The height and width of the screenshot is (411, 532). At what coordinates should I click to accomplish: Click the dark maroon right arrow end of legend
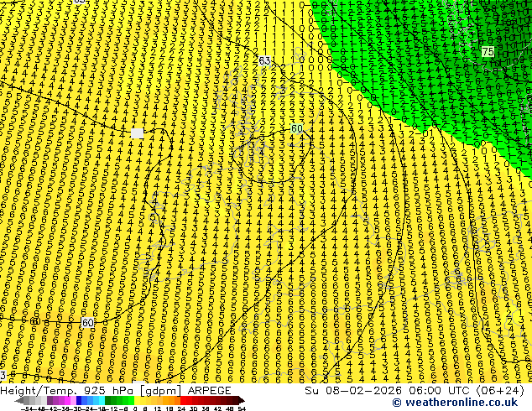point(242,401)
